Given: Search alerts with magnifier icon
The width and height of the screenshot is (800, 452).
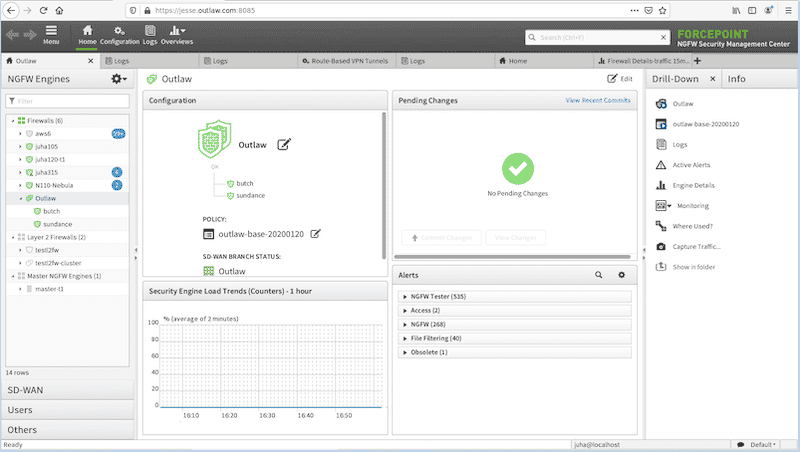Looking at the screenshot, I should tap(598, 275).
